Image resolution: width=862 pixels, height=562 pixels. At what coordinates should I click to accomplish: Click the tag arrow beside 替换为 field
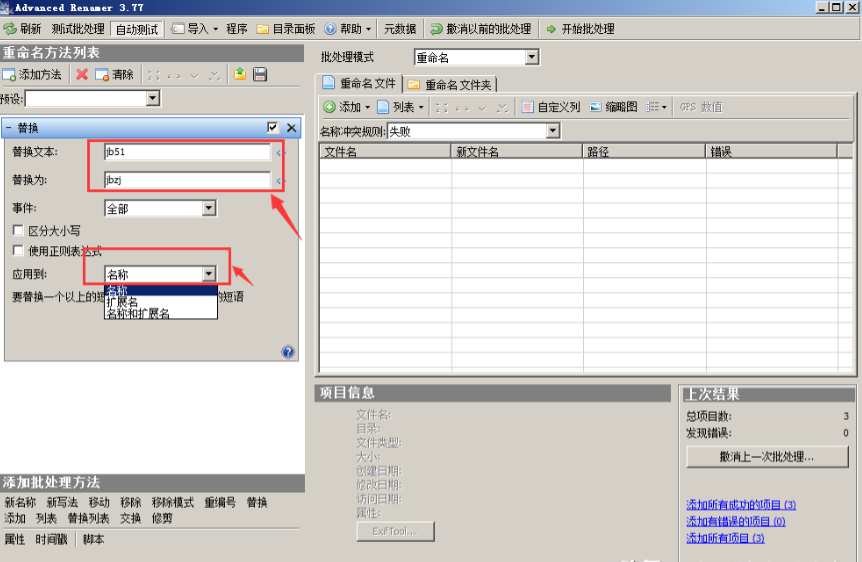click(278, 180)
